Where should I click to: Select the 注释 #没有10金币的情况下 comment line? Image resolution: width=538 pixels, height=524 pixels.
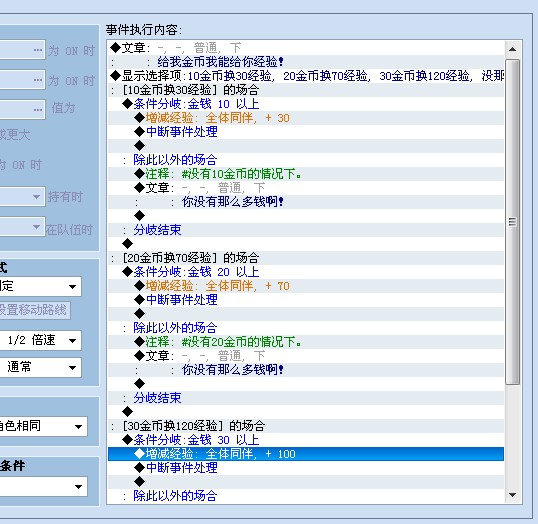pyautogui.click(x=306, y=174)
